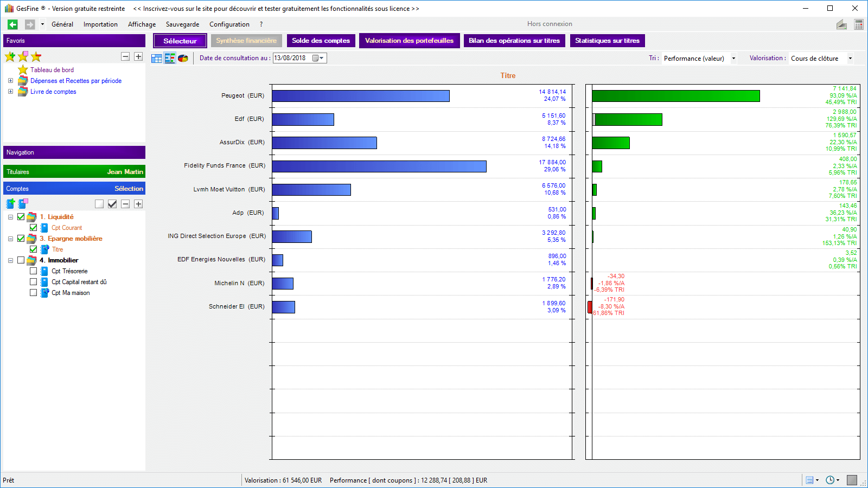Click the green back arrow icon
Image resolution: width=868 pixels, height=488 pixels.
[12, 24]
